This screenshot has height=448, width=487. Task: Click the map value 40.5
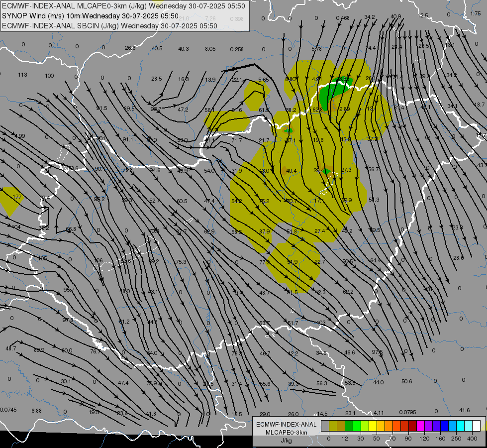click(x=157, y=48)
